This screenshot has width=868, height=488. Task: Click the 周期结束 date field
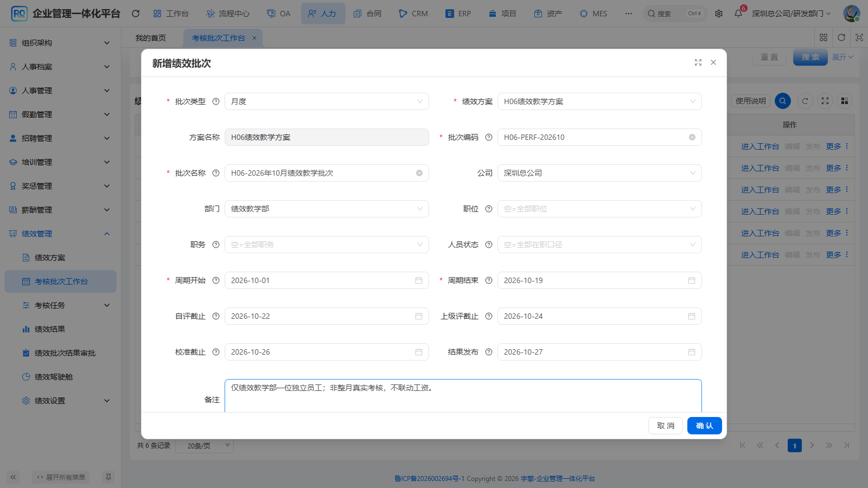tap(599, 280)
